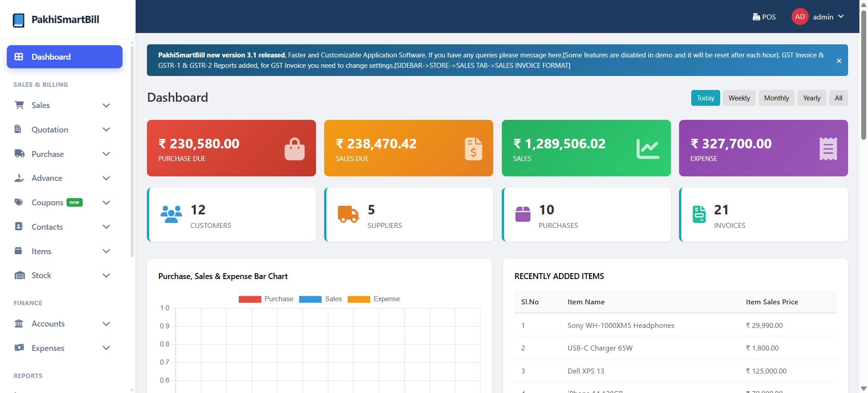Click the Coupons tags icon
The height and width of the screenshot is (393, 868).
[x=19, y=202]
